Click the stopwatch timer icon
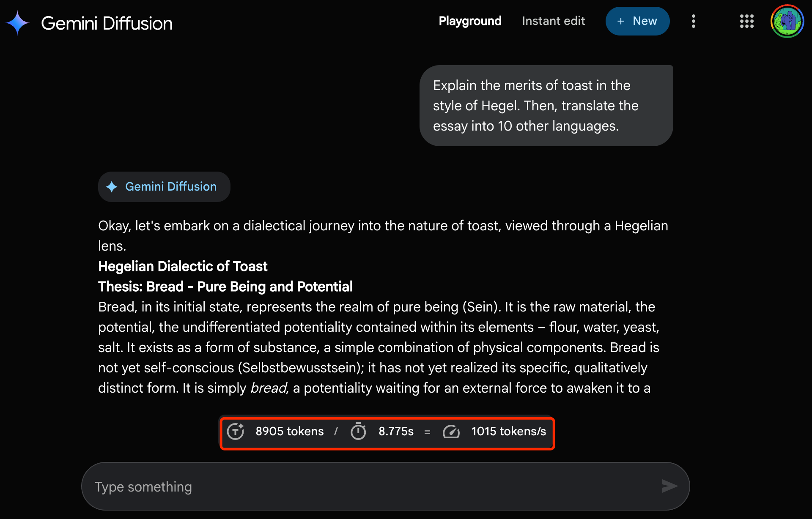Viewport: 812px width, 519px height. [358, 432]
